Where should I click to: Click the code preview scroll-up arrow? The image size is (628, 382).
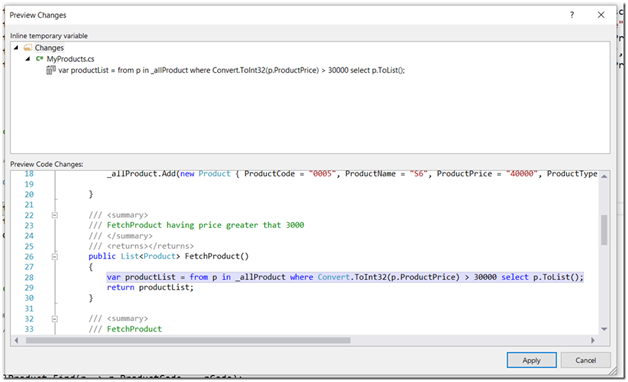click(604, 176)
